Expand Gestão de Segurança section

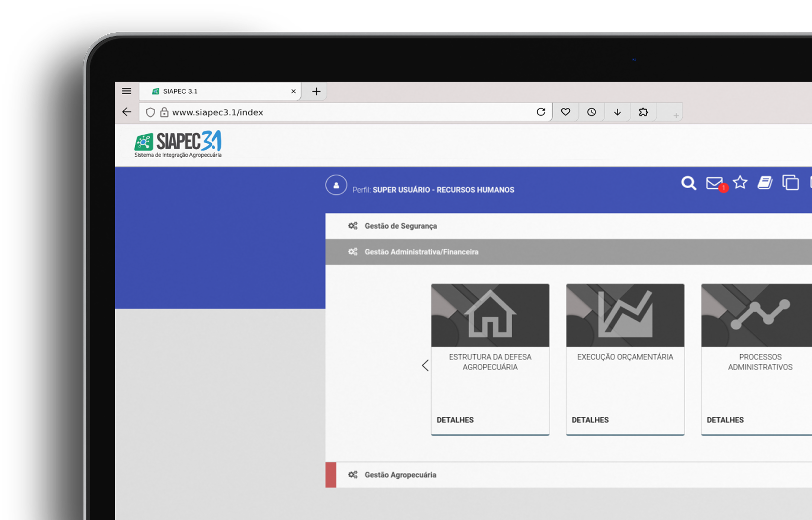tap(568, 226)
